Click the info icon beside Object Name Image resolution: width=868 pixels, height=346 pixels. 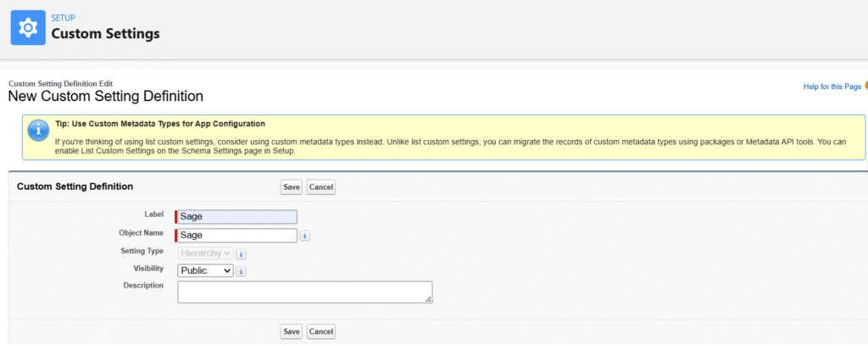point(305,236)
